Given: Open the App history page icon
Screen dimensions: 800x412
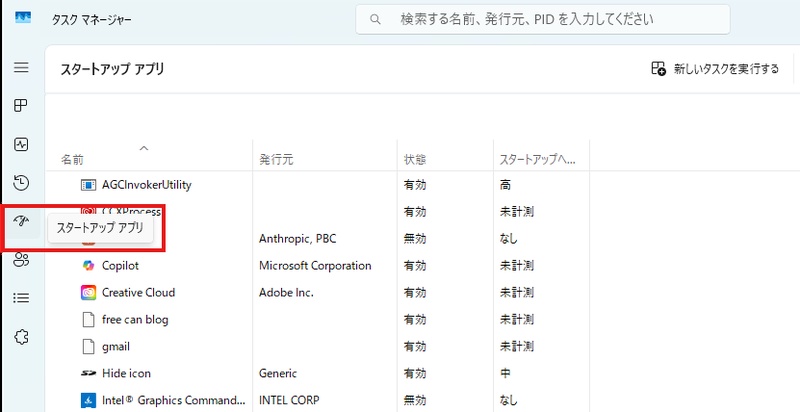Looking at the screenshot, I should tap(21, 183).
